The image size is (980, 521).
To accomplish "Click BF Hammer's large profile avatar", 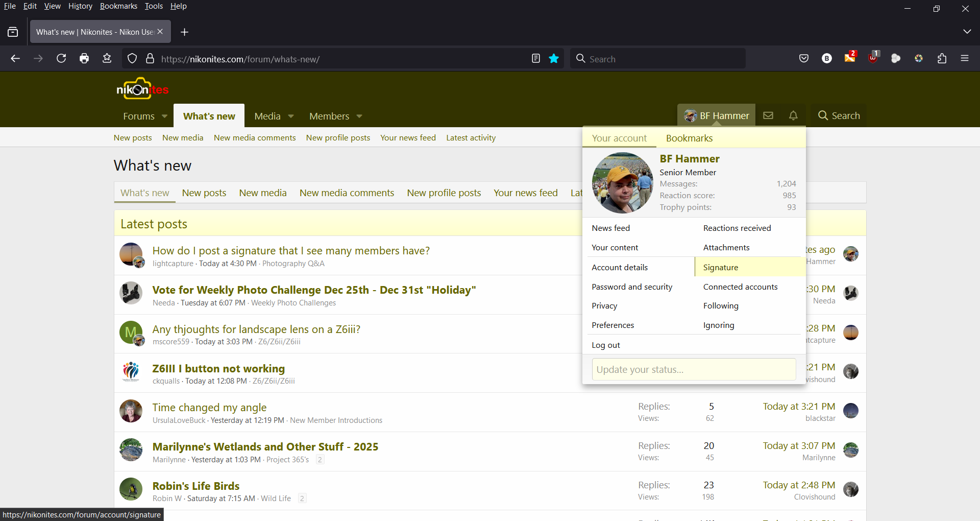I will (622, 183).
